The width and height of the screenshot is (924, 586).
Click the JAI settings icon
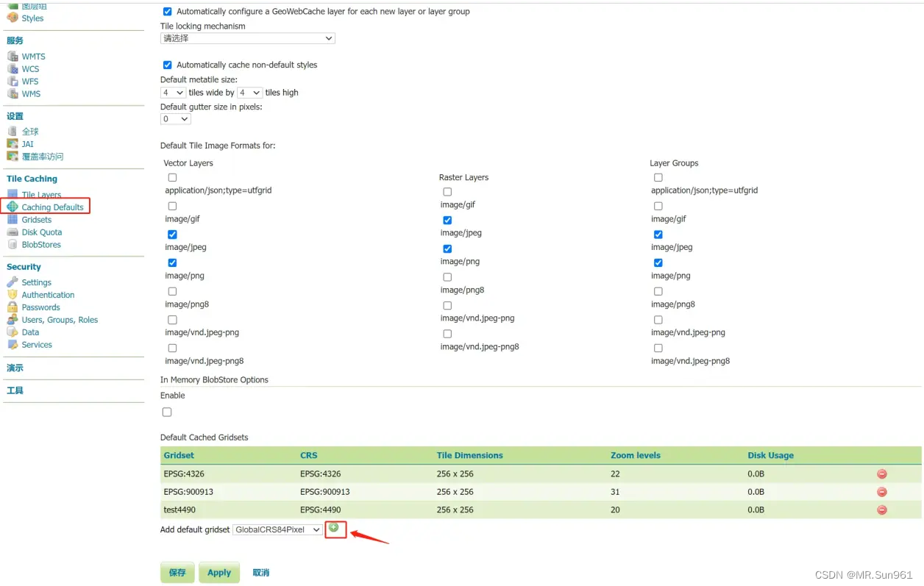coord(13,143)
